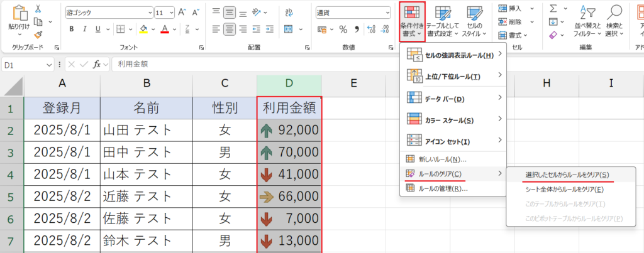Open Data Bars (データ バー) submenu
The width and height of the screenshot is (644, 253).
tap(453, 99)
